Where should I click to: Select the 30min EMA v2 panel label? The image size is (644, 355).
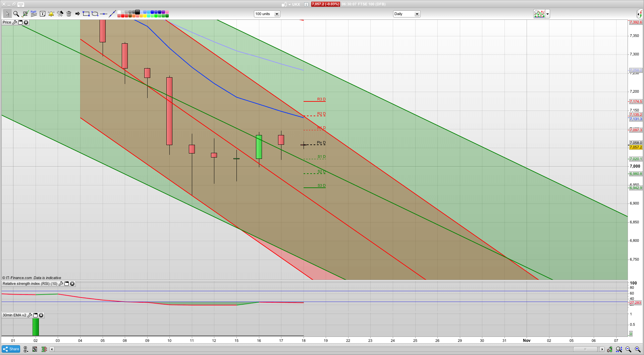[14, 315]
